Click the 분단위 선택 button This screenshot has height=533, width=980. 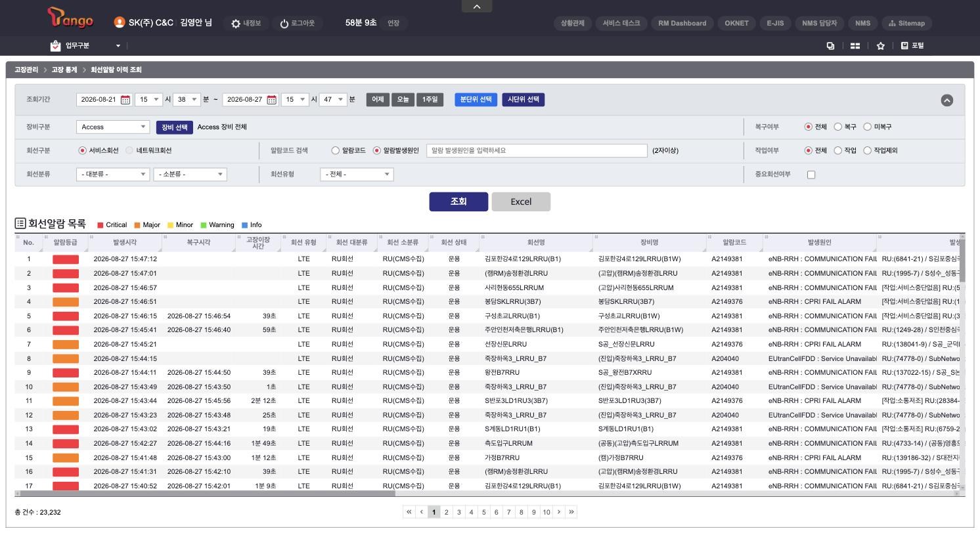(476, 100)
